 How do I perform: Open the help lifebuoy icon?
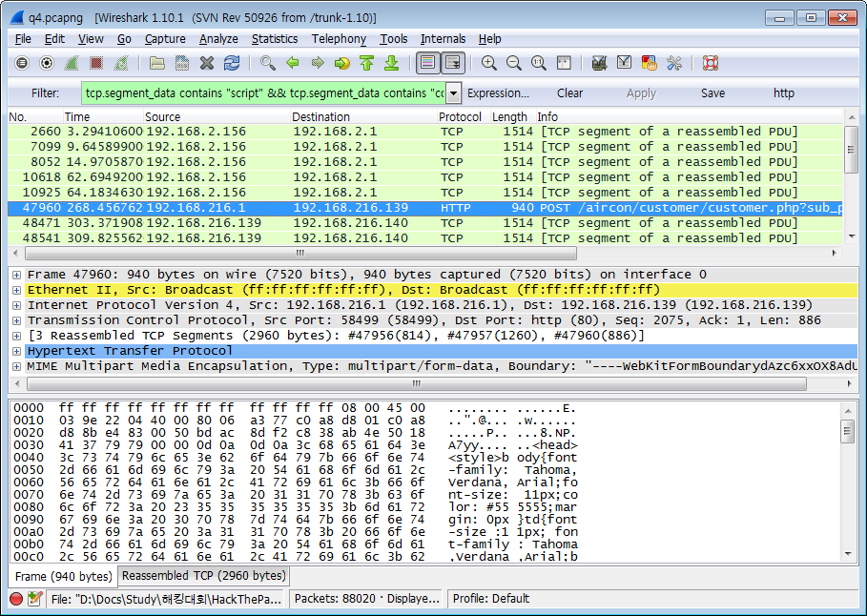pyautogui.click(x=711, y=63)
